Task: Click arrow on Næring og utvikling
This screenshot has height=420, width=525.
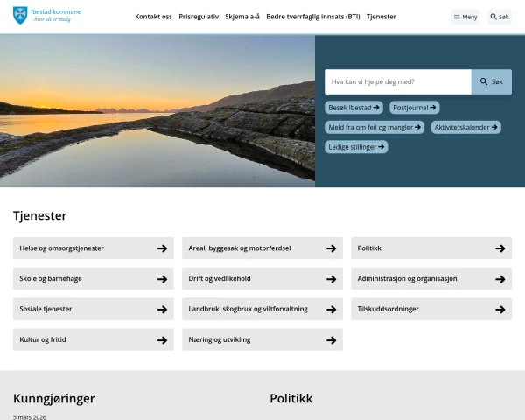Action: (x=331, y=340)
